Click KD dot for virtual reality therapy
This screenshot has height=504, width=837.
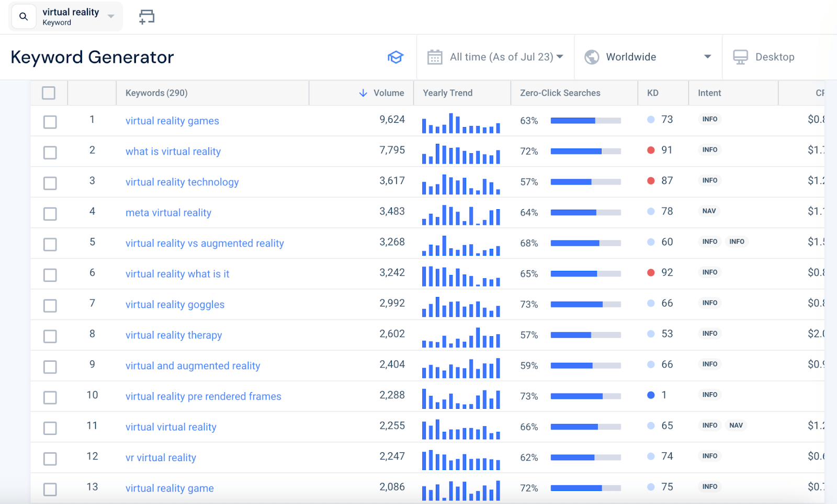pos(651,334)
